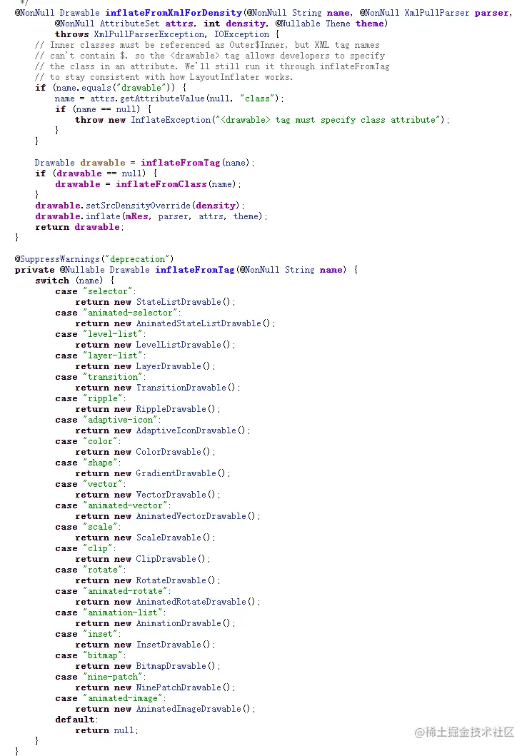Click the case "shape" label

[88, 463]
